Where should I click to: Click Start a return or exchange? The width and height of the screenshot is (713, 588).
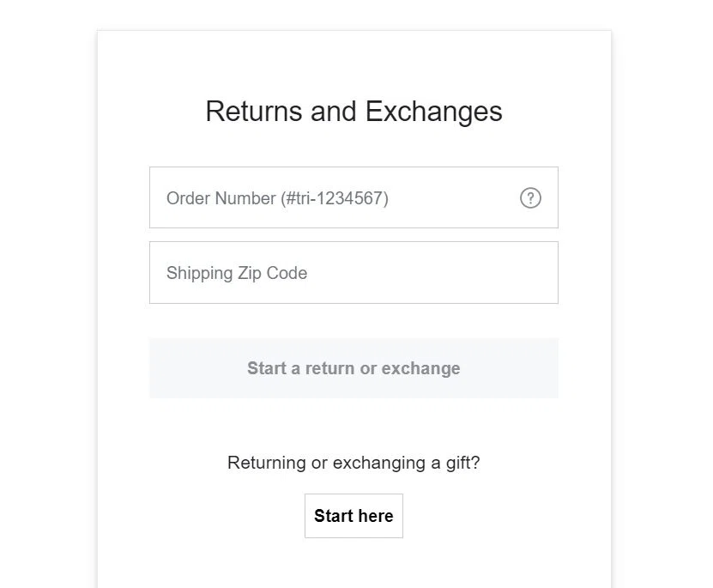(x=353, y=368)
